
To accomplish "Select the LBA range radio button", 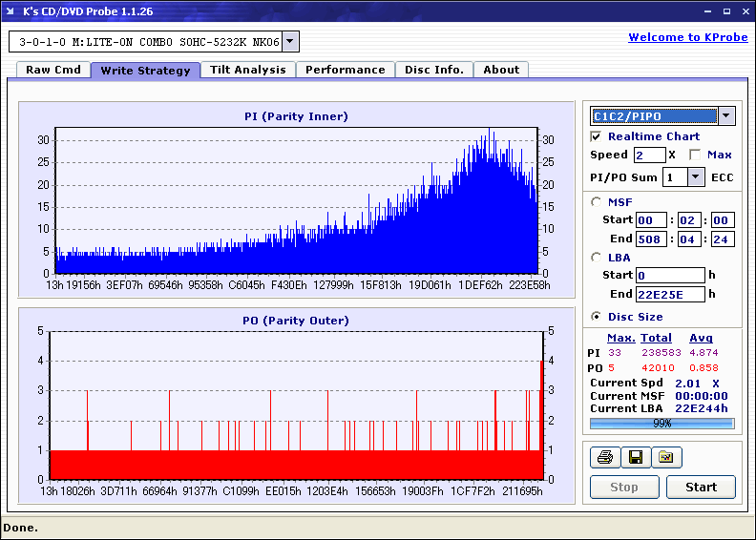I will 597,258.
